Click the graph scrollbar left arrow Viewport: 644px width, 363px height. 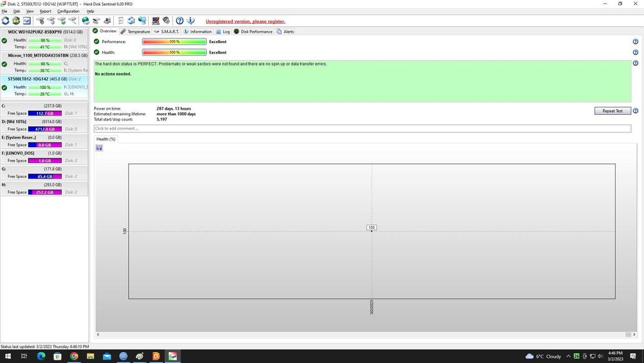(98, 335)
